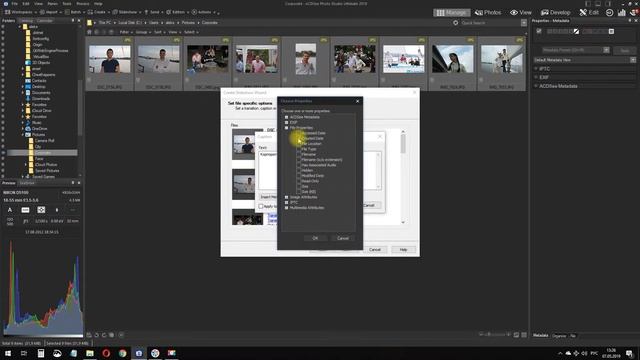This screenshot has width=640, height=360.
Task: Expand the EXIF node in Choose Properties
Action: click(287, 122)
